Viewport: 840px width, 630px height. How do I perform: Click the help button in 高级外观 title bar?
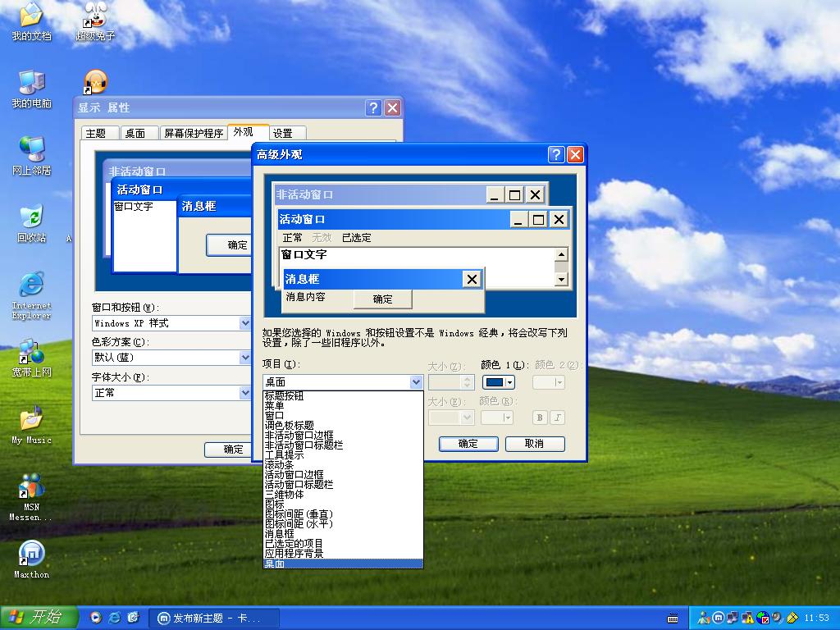tap(556, 154)
